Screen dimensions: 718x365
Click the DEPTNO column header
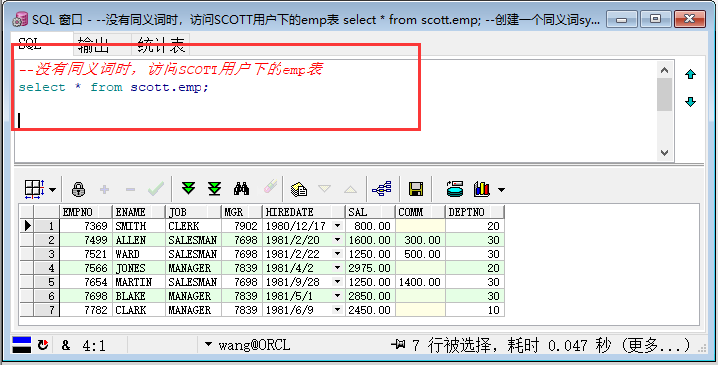click(x=474, y=212)
